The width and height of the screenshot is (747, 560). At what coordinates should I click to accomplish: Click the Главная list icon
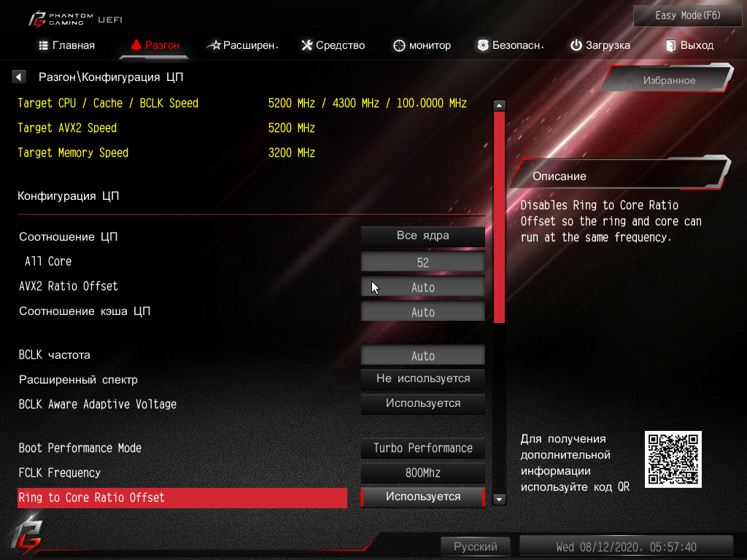click(43, 45)
